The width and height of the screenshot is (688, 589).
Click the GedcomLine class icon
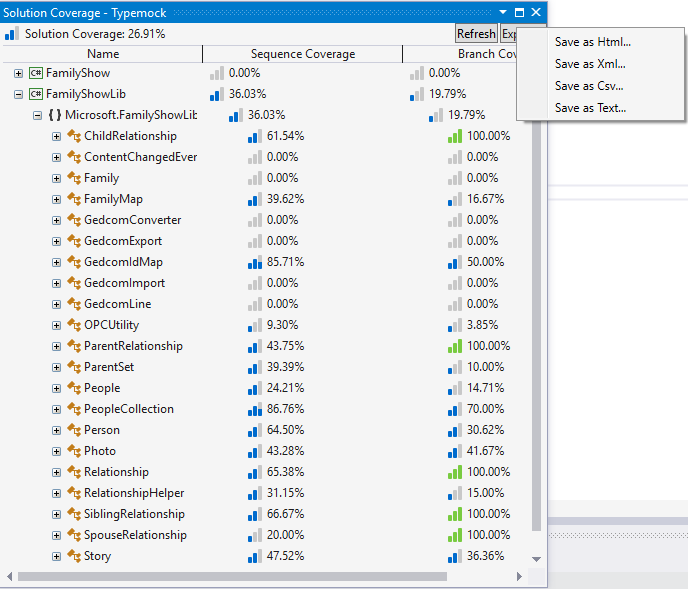tap(74, 304)
